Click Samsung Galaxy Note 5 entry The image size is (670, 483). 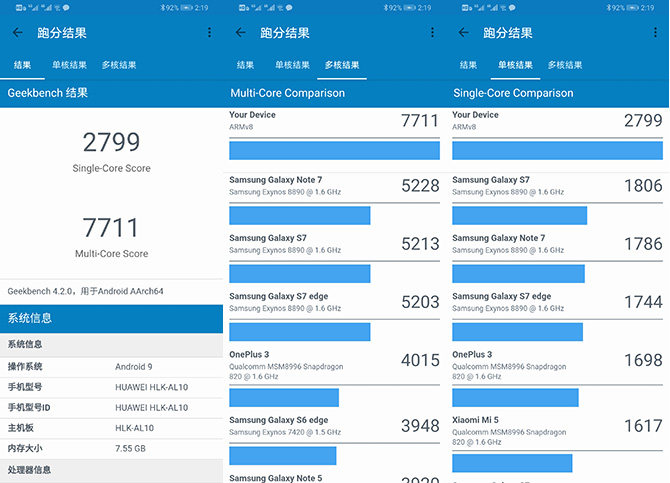tap(334, 478)
